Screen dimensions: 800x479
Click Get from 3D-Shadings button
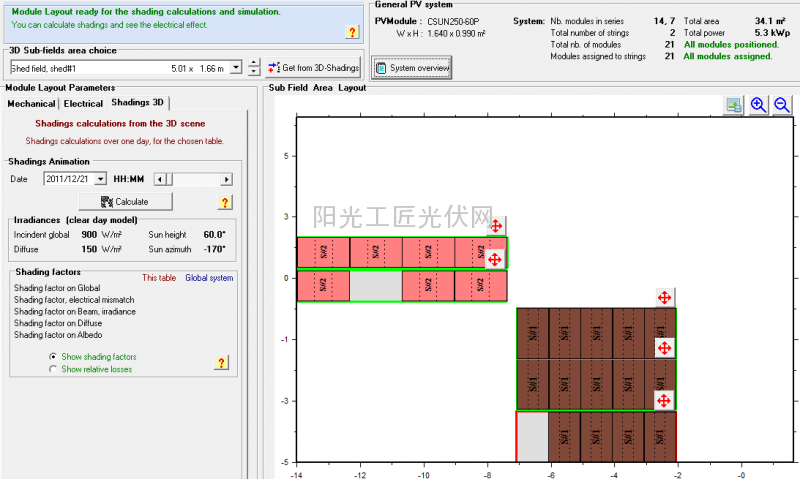313,67
